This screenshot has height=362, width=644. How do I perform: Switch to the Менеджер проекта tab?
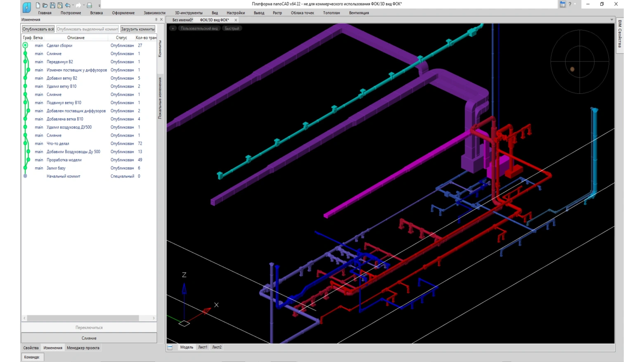[x=83, y=348]
